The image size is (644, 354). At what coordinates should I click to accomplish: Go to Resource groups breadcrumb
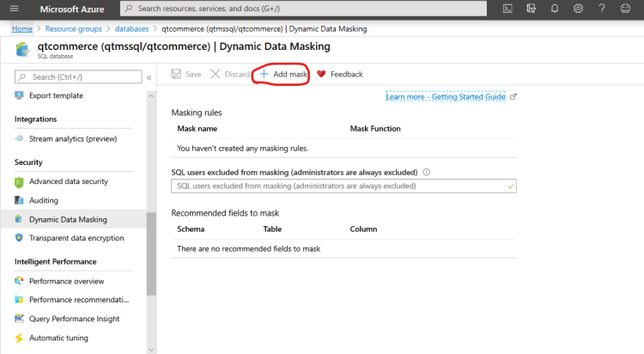click(x=74, y=28)
